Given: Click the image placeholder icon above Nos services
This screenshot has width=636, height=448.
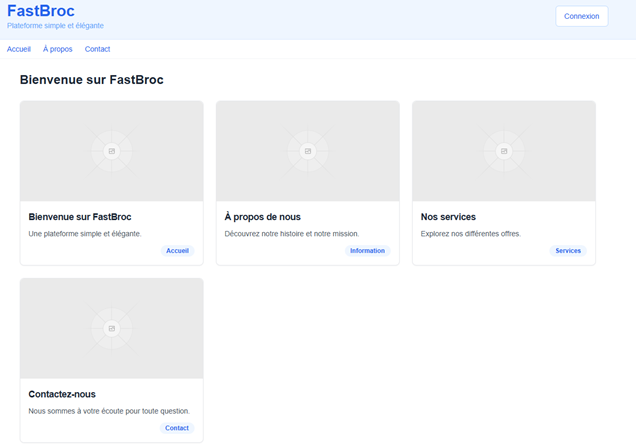Looking at the screenshot, I should 504,151.
